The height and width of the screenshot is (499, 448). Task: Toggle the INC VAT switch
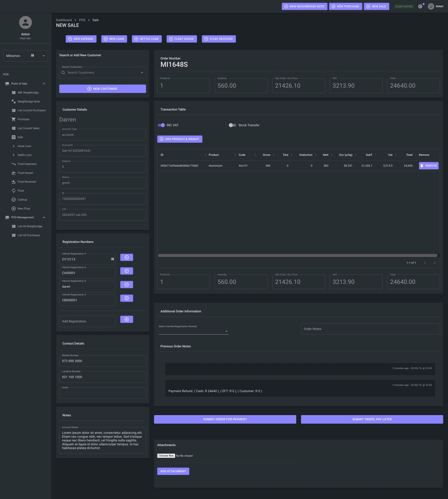point(161,125)
